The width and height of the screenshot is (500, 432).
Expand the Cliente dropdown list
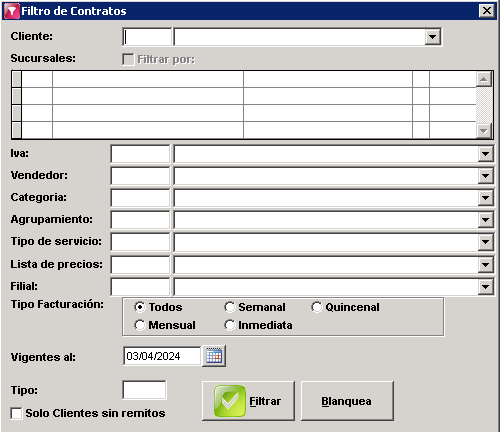click(x=432, y=37)
